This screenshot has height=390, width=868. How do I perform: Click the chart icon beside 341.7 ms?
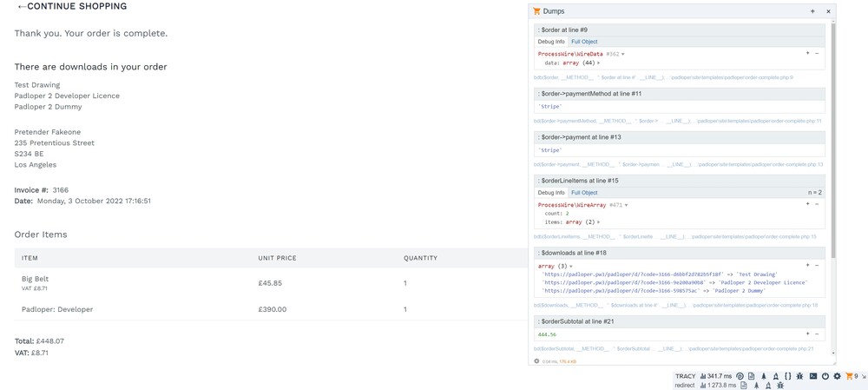point(703,376)
